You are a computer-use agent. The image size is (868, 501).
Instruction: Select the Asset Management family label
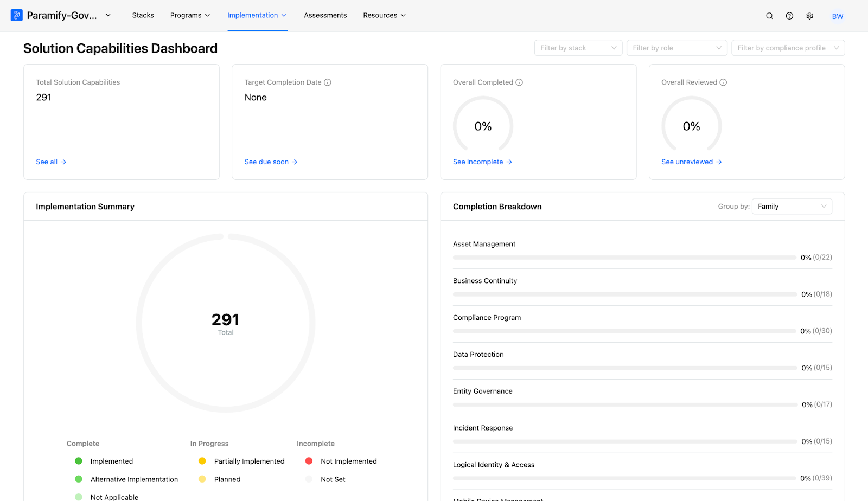click(484, 244)
